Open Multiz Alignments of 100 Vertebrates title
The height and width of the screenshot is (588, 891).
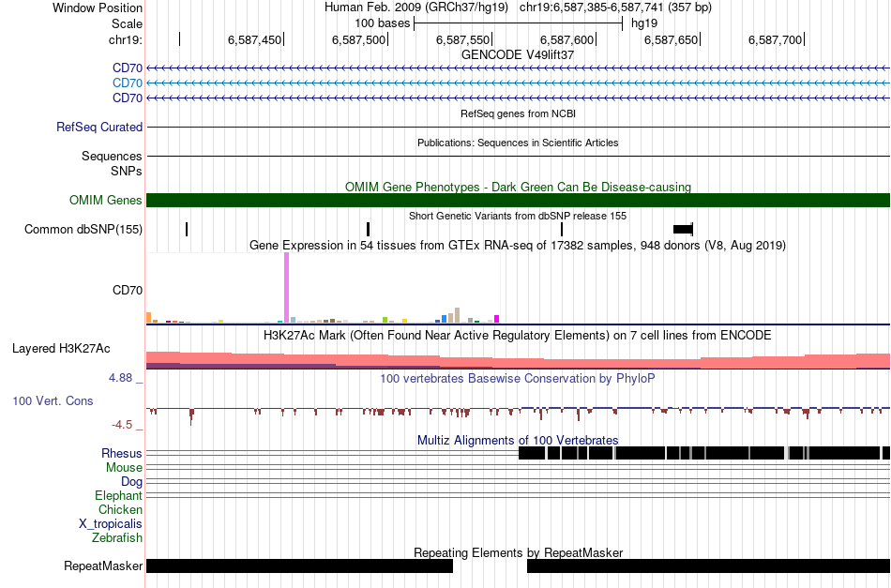[518, 440]
